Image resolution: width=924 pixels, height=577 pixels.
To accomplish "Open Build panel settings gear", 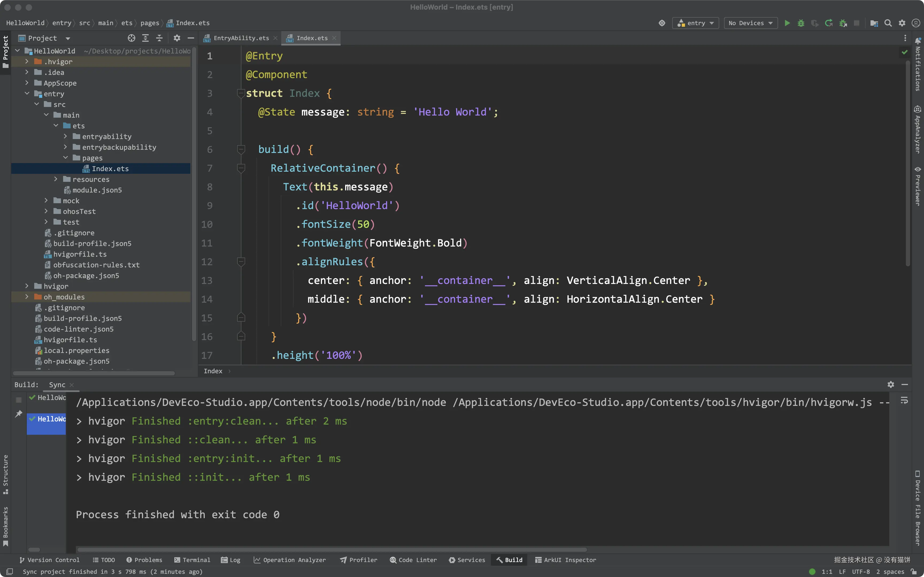I will click(891, 385).
